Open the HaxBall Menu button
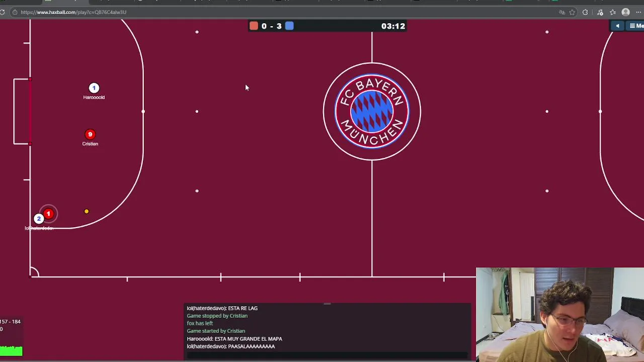 coord(636,26)
